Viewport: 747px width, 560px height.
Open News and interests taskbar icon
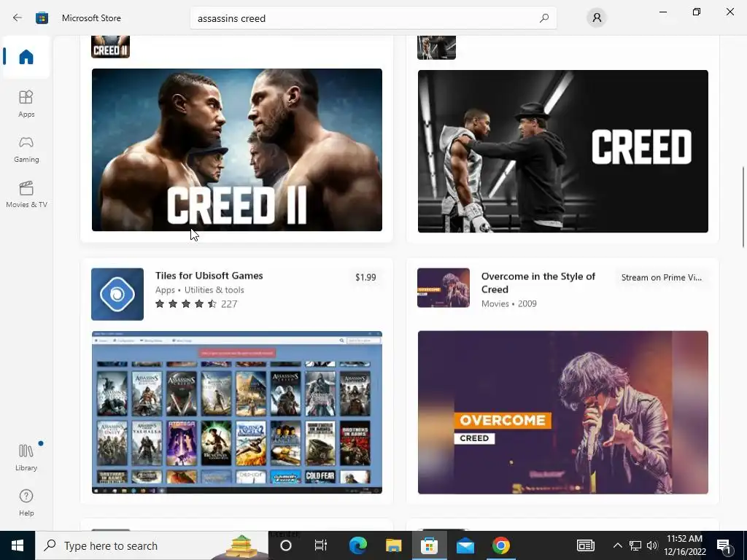coord(586,545)
